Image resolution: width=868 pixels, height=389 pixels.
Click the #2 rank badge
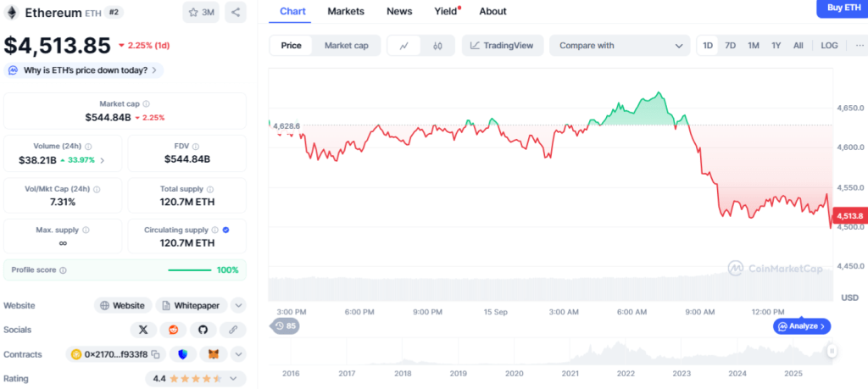(x=114, y=12)
